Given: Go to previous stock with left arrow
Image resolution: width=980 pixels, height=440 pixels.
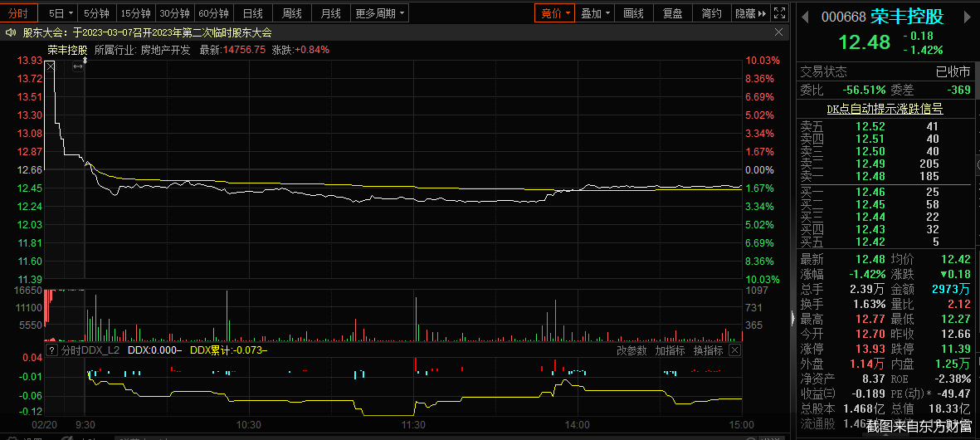Looking at the screenshot, I should (806, 17).
